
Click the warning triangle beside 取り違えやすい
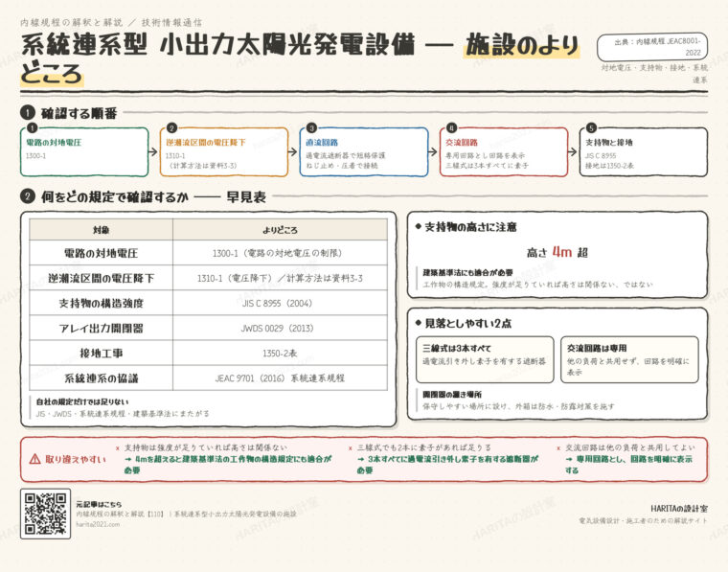(34, 459)
